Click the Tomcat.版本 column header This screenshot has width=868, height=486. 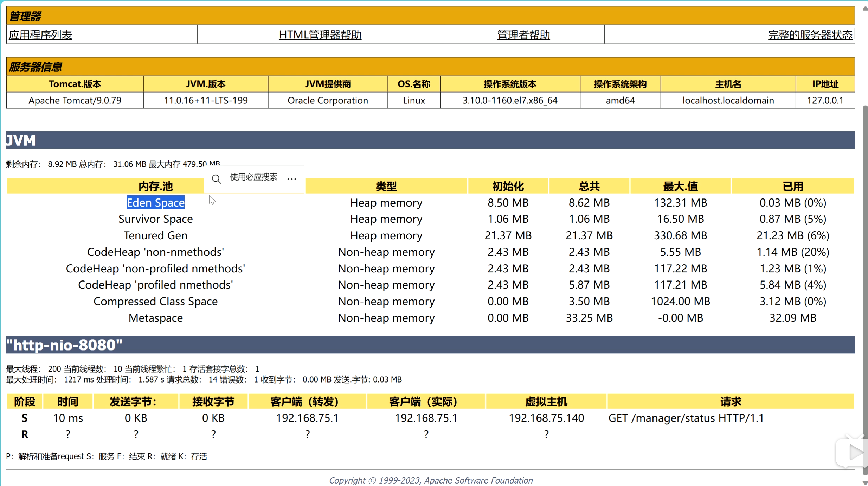click(x=75, y=84)
